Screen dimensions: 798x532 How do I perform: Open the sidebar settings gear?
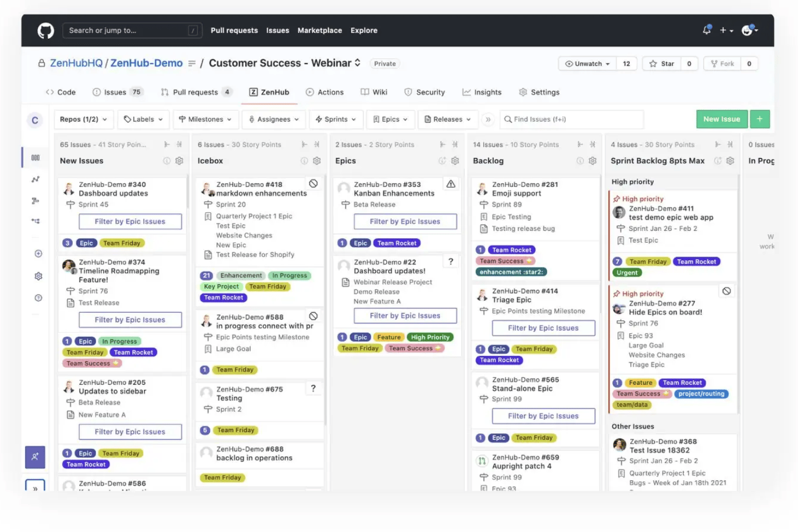[38, 276]
